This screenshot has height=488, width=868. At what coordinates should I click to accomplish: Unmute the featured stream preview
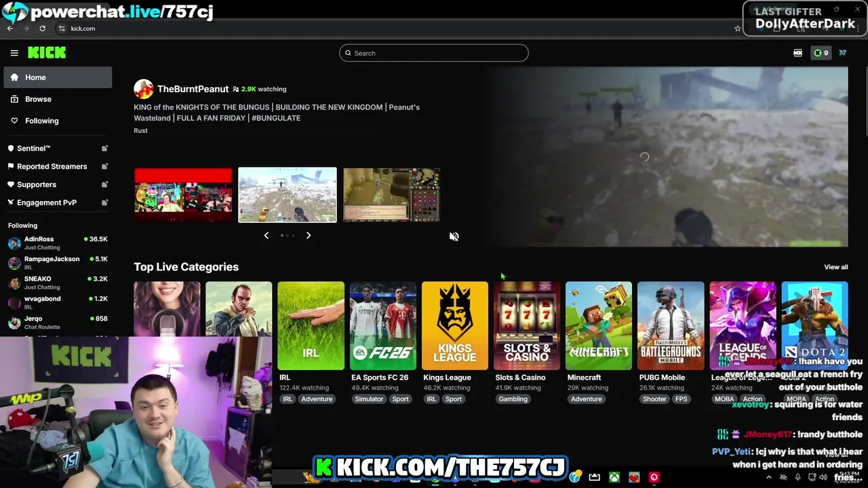[x=454, y=236]
